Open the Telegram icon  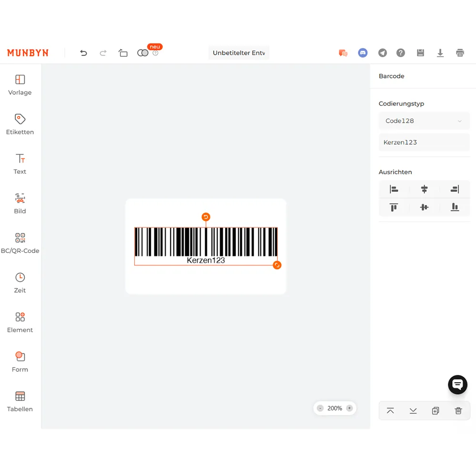coord(383,53)
